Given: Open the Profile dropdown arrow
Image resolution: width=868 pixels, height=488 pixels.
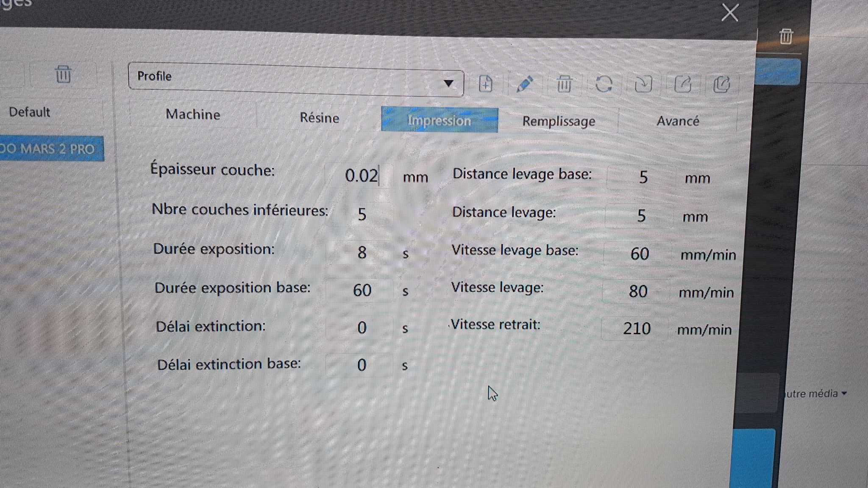Looking at the screenshot, I should coord(448,83).
